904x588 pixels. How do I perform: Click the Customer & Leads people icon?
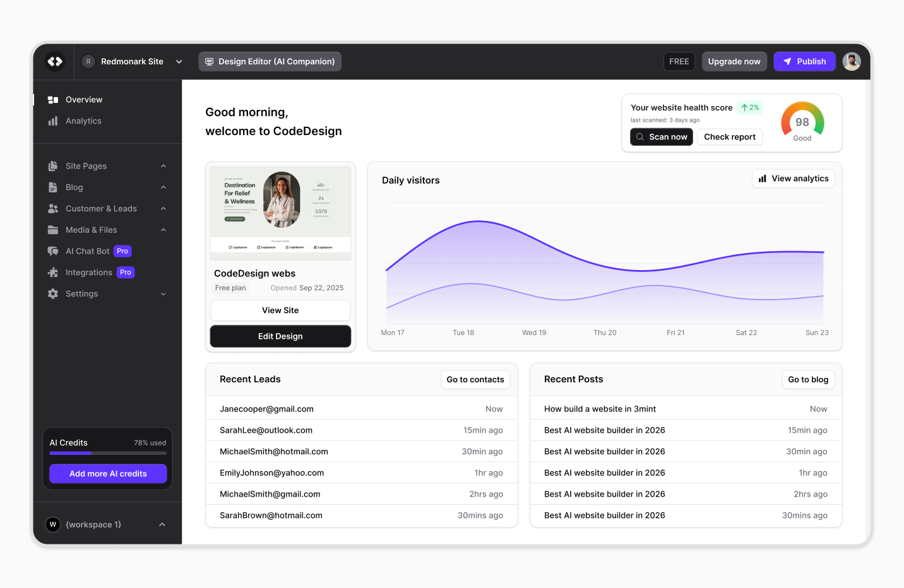53,209
